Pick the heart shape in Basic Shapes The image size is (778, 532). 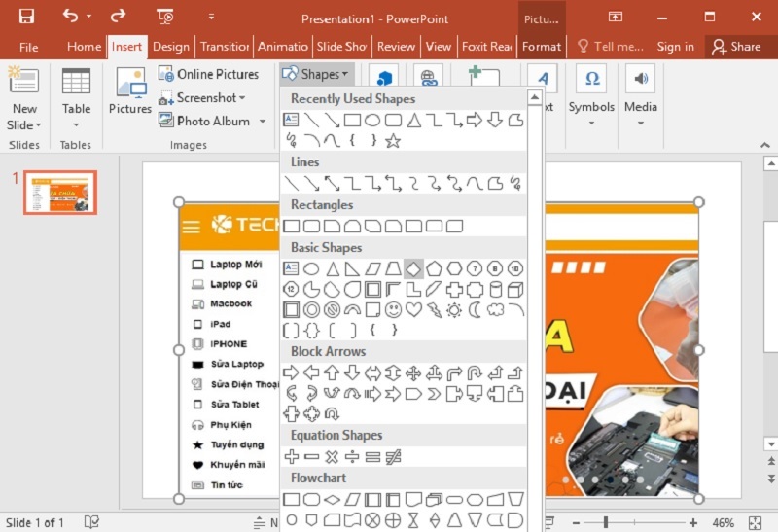pyautogui.click(x=413, y=309)
